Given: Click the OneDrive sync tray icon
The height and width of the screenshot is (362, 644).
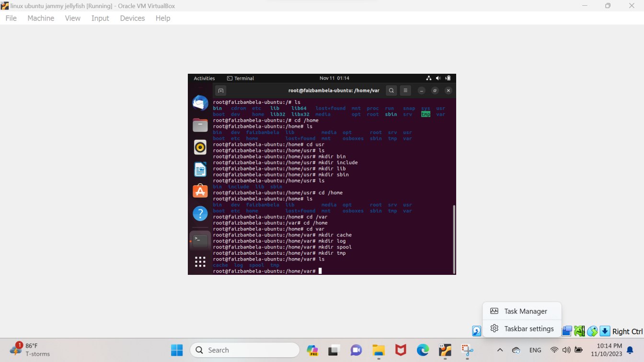Looking at the screenshot, I should click(516, 350).
